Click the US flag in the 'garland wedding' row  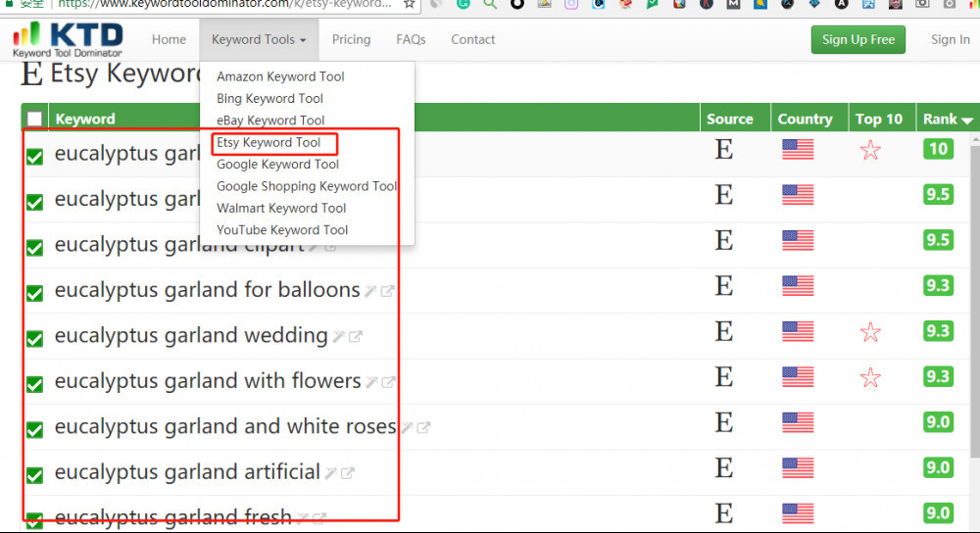798,332
